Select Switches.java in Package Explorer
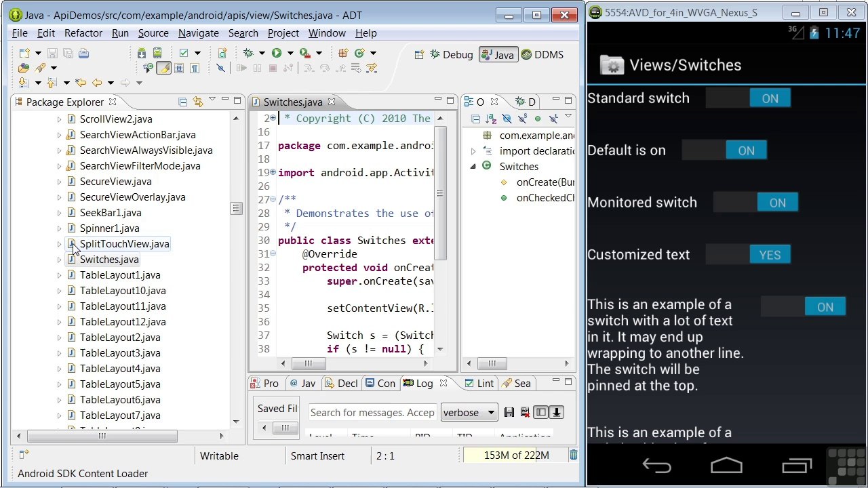The image size is (868, 488). (109, 260)
